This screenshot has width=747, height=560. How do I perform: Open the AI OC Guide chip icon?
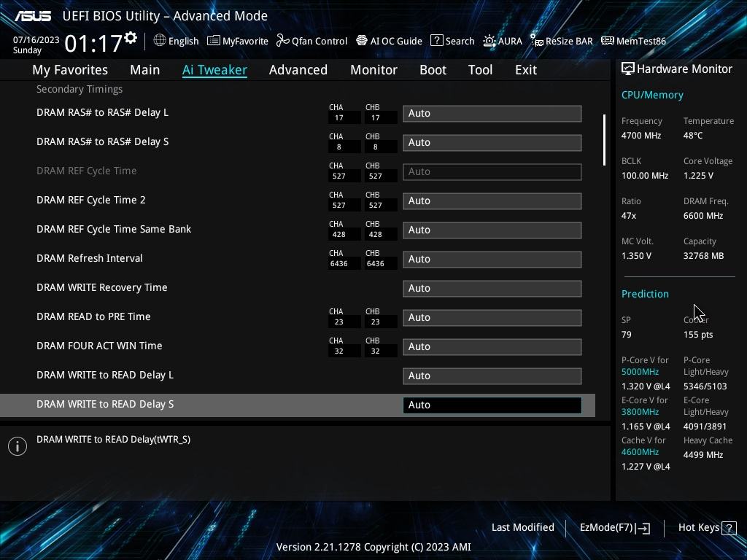pos(362,41)
